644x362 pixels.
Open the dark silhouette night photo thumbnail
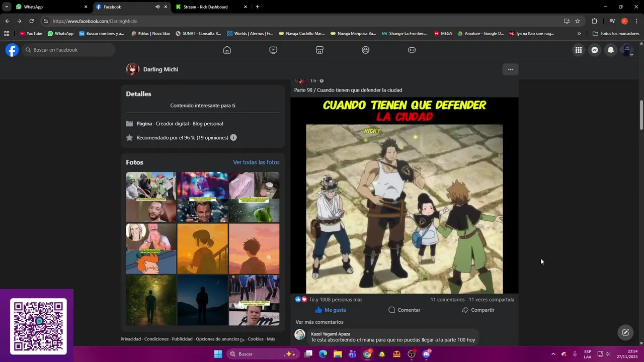(202, 300)
